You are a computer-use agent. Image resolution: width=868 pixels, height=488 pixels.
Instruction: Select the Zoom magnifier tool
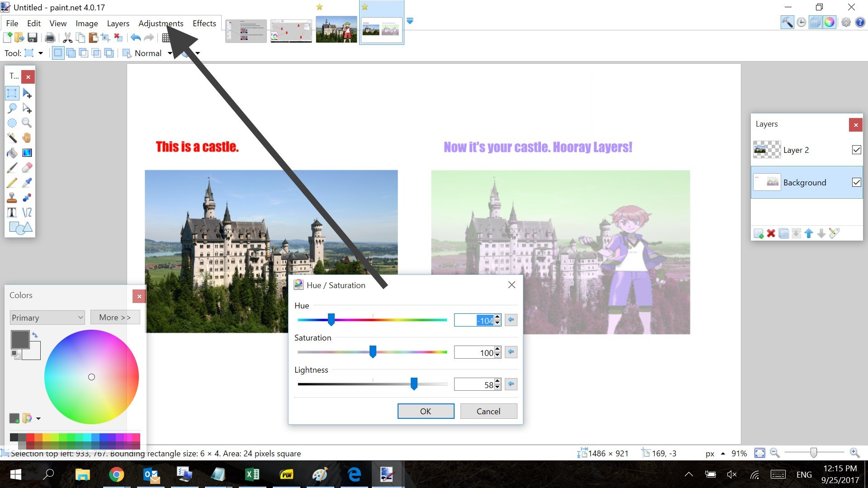pyautogui.click(x=27, y=123)
